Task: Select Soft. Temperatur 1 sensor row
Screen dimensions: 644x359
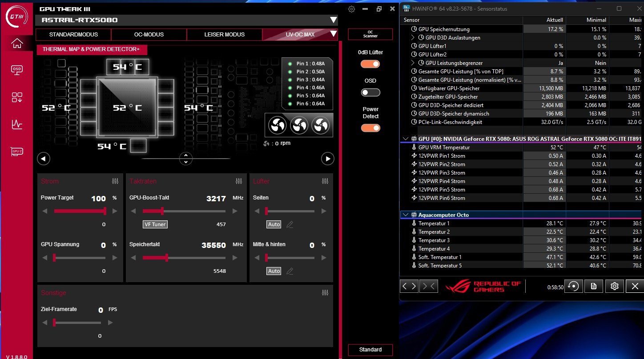Action: click(x=522, y=257)
